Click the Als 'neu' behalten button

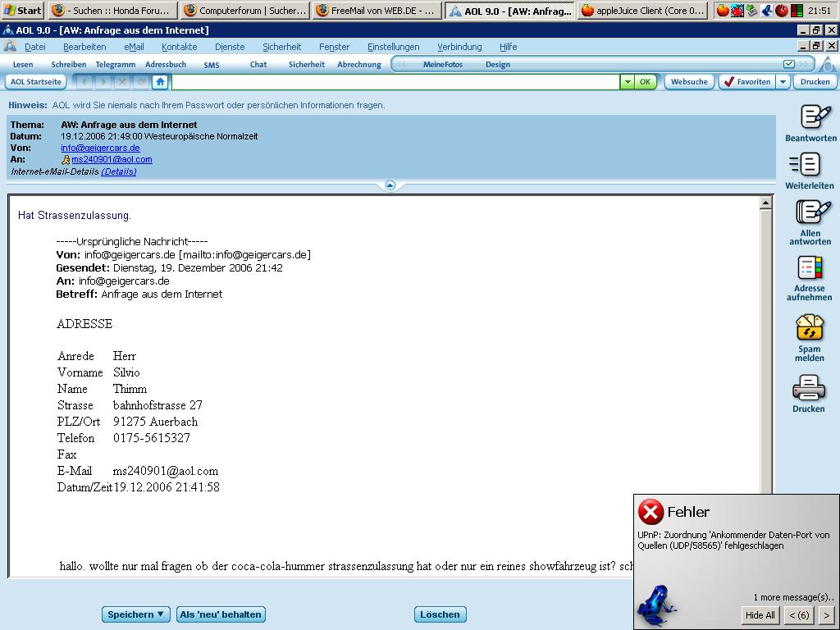[x=221, y=614]
